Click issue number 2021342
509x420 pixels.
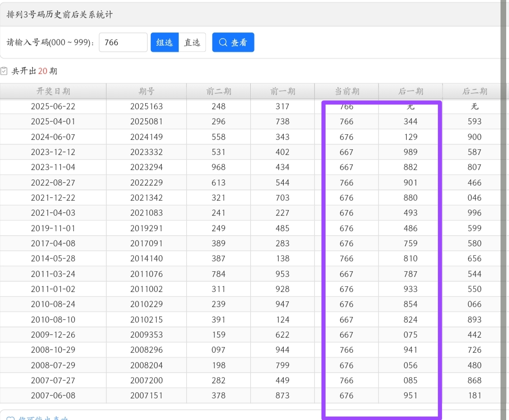(147, 198)
